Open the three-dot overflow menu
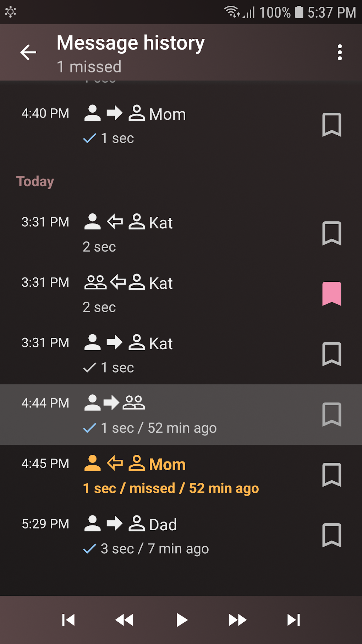This screenshot has width=362, height=644. pos(340,53)
